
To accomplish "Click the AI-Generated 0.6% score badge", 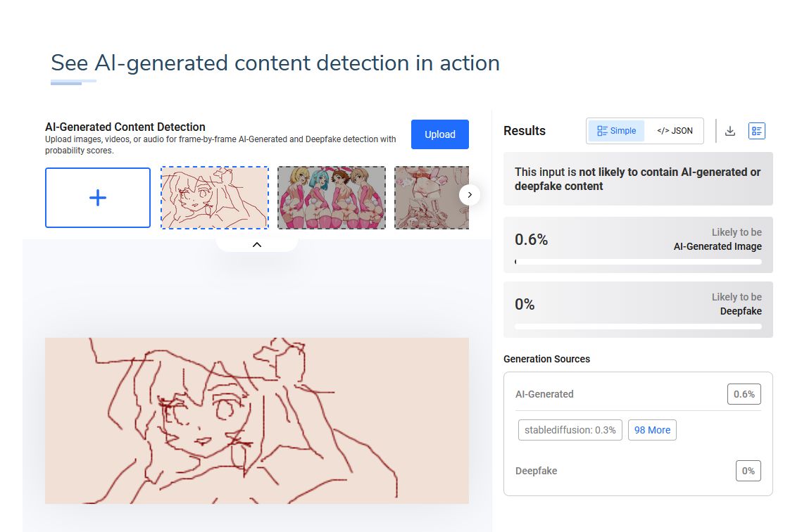I will 744,394.
